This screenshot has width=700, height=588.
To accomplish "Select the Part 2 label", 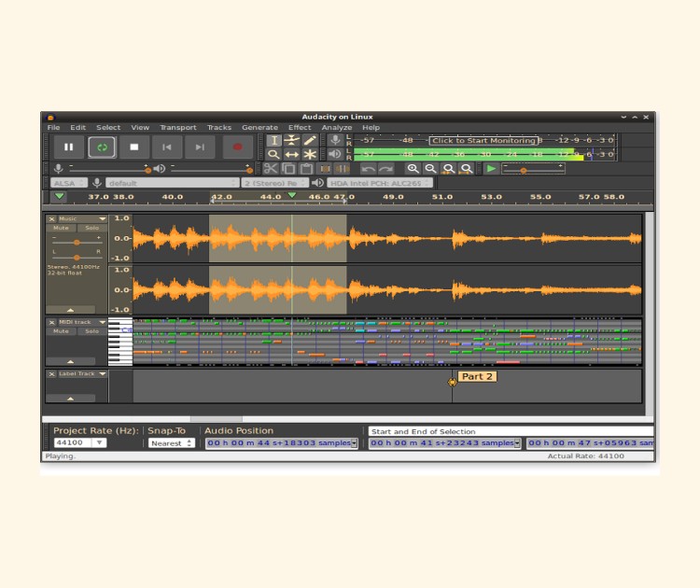I will [477, 376].
